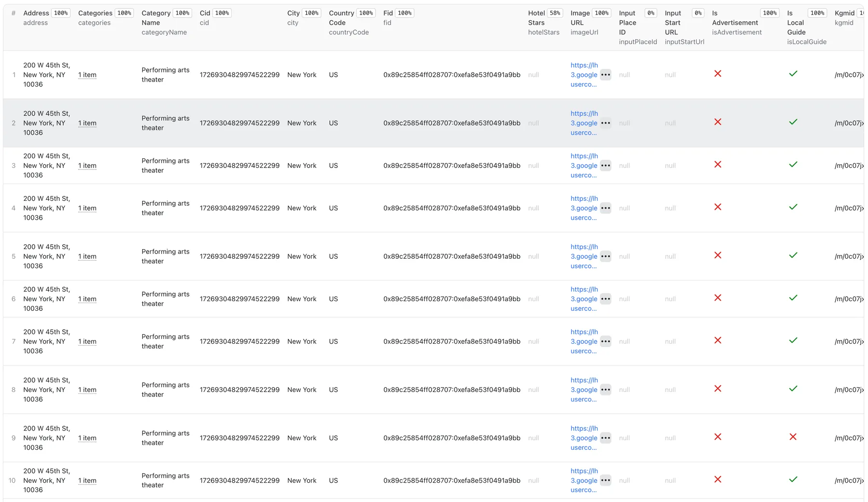Click the red X under Is Advertisement in row 5

pyautogui.click(x=718, y=255)
